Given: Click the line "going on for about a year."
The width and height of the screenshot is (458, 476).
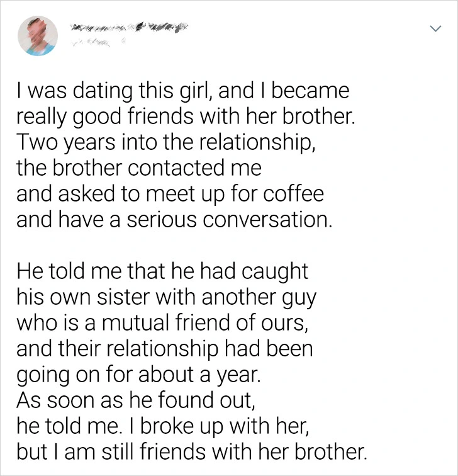Looking at the screenshot, I should [x=137, y=374].
